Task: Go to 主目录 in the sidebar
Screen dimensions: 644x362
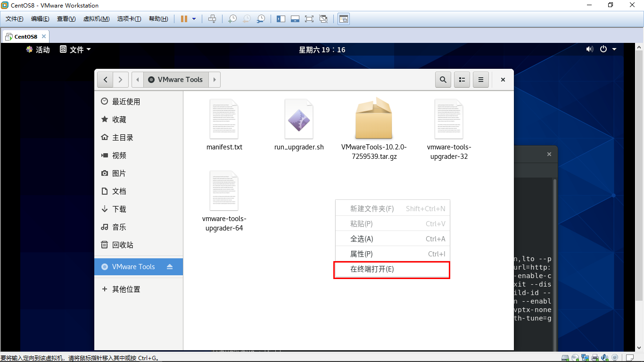Action: [x=139, y=137]
